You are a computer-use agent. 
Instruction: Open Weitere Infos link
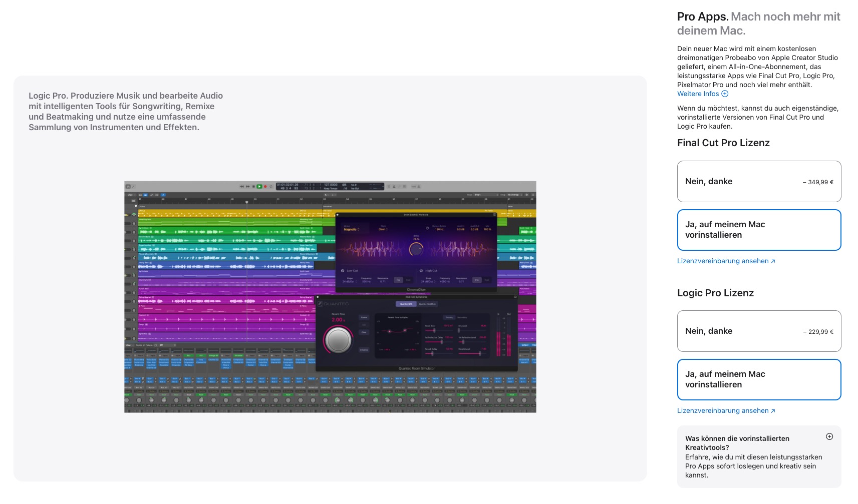coord(698,94)
